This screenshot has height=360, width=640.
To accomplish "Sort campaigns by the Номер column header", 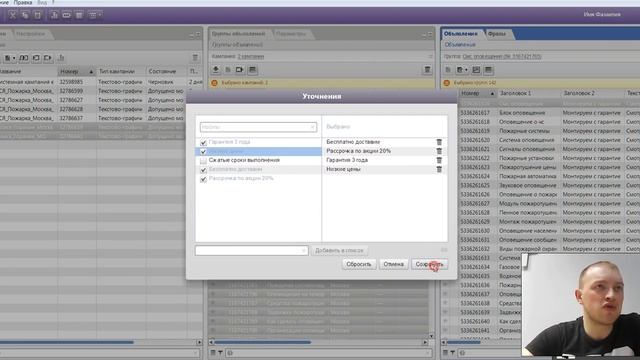I will [76, 71].
